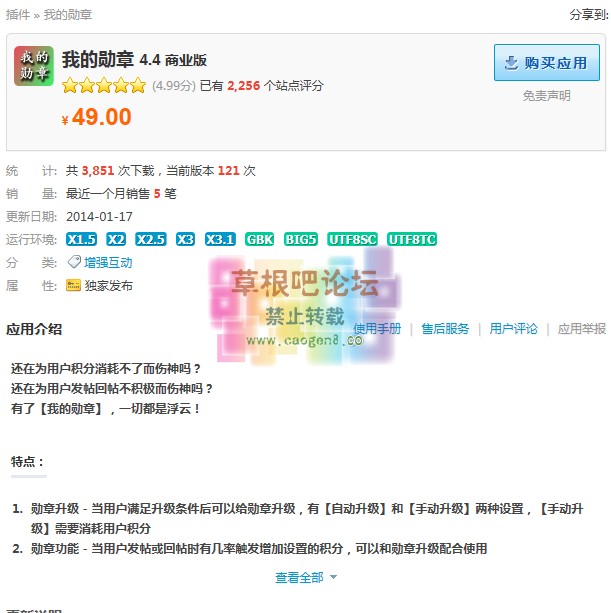Click the X2.5 version badge

151,239
